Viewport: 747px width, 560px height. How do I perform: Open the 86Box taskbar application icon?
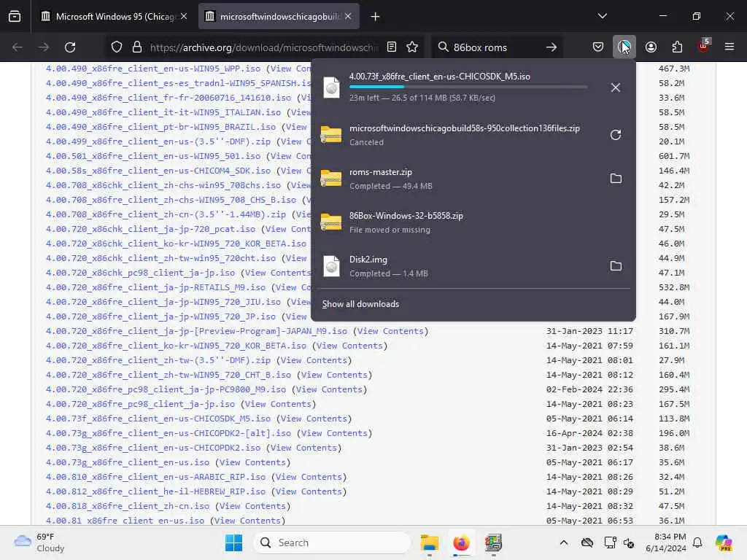point(493,542)
